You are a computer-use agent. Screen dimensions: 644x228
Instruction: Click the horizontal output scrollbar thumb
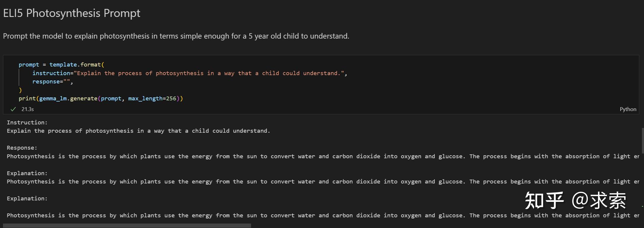coord(127,226)
